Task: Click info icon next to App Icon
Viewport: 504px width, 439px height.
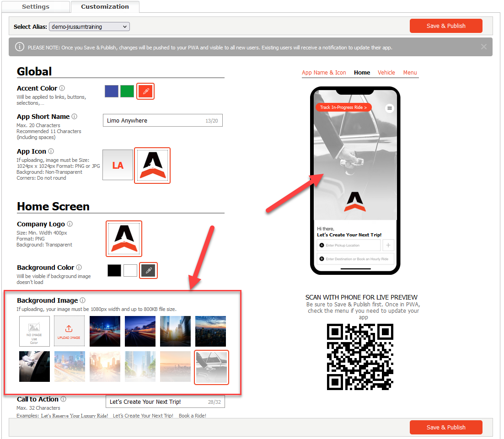Action: [x=51, y=151]
